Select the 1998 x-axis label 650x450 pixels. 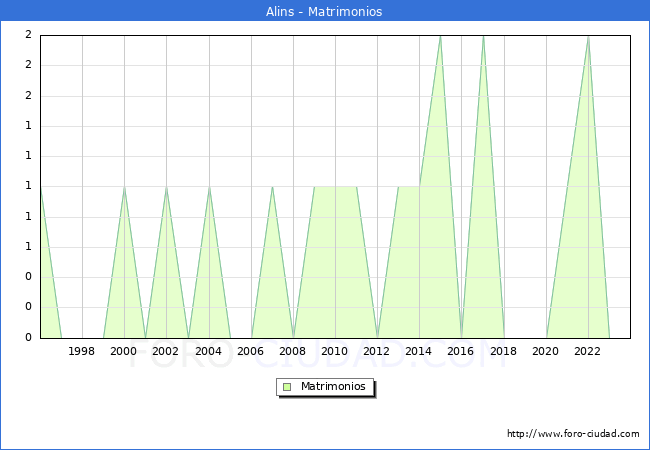82,351
